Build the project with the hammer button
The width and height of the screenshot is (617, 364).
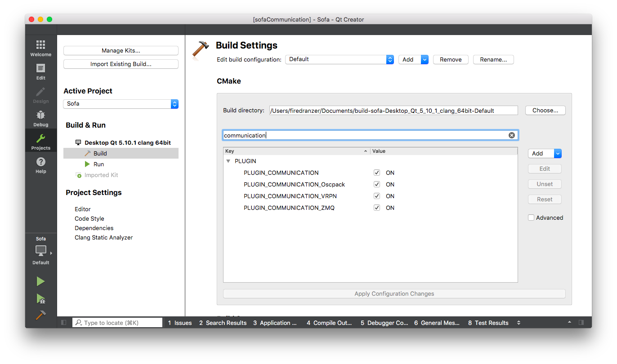click(40, 315)
